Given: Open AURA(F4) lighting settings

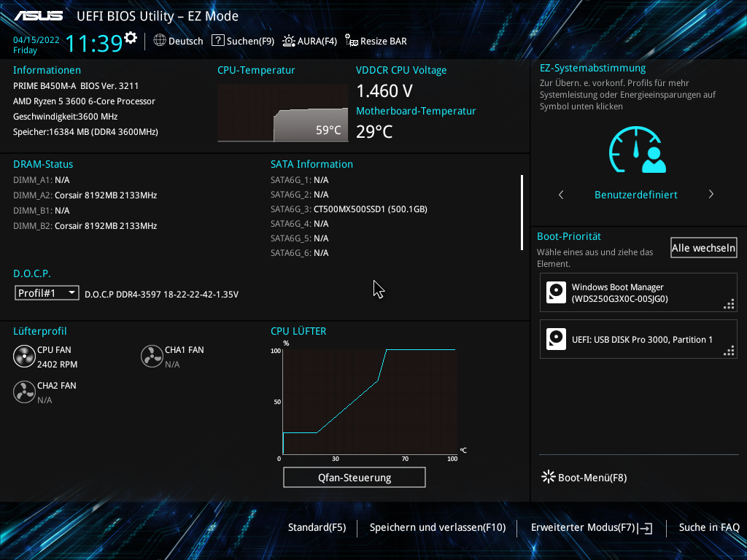Looking at the screenshot, I should (309, 41).
